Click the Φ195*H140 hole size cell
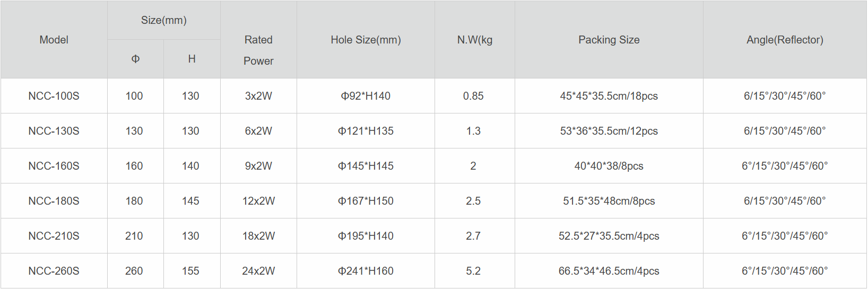This screenshot has height=289, width=868. coord(366,236)
